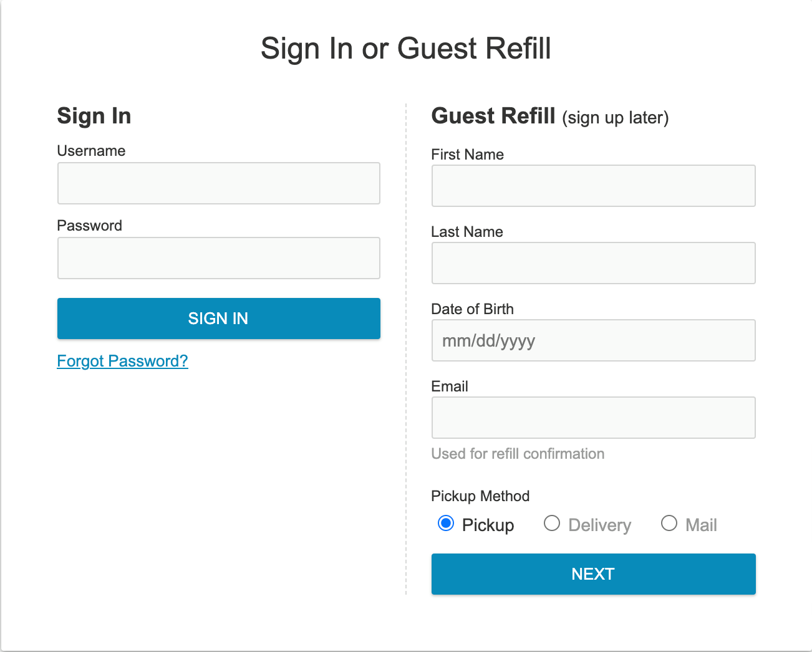Click the Last Name field label
Screen dimensions: 812x652
pyautogui.click(x=466, y=232)
